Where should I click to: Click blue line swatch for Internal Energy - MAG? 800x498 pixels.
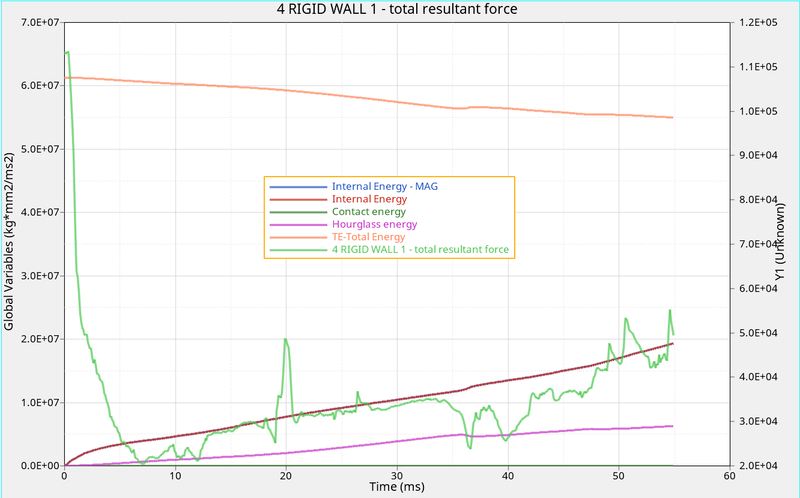(298, 187)
